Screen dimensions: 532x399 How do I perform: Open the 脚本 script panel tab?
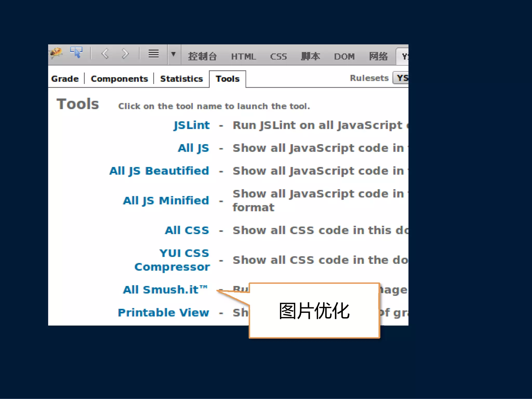point(310,56)
